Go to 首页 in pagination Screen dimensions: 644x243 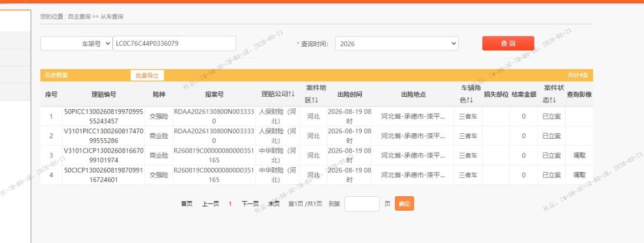coord(187,204)
